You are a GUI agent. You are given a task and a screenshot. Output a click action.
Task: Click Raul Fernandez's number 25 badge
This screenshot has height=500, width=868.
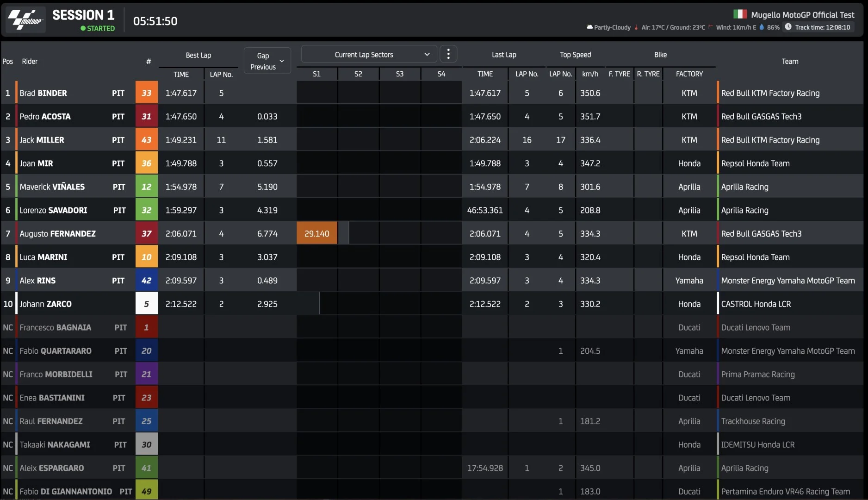146,421
